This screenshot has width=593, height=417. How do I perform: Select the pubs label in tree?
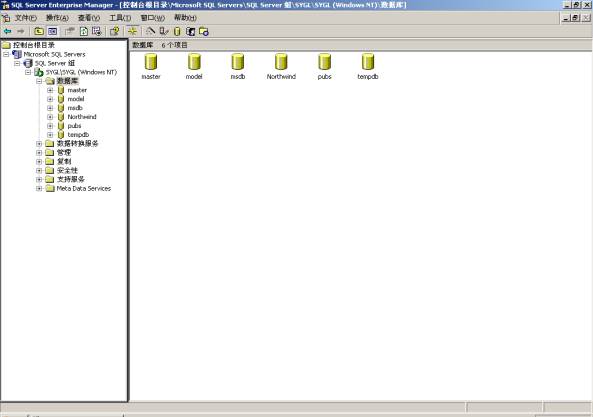click(x=74, y=126)
